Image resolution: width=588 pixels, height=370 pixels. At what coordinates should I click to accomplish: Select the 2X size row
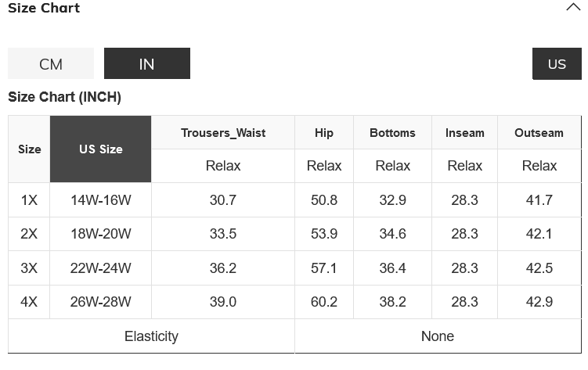(x=29, y=234)
